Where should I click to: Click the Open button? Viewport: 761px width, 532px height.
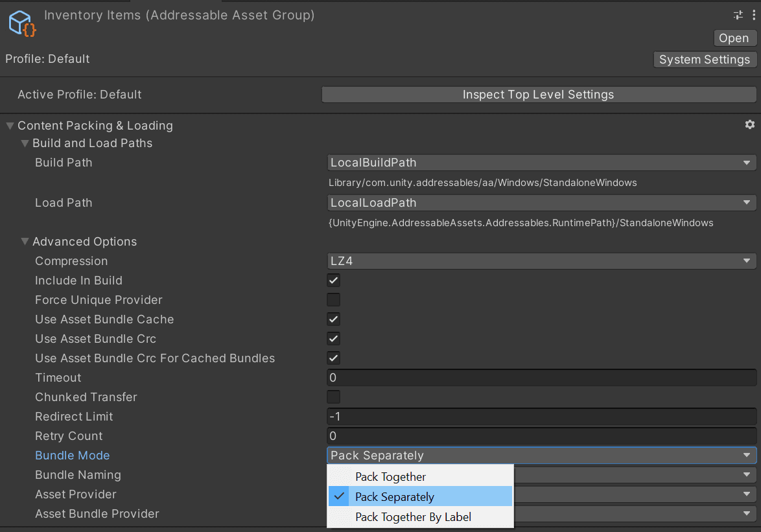[x=734, y=38]
